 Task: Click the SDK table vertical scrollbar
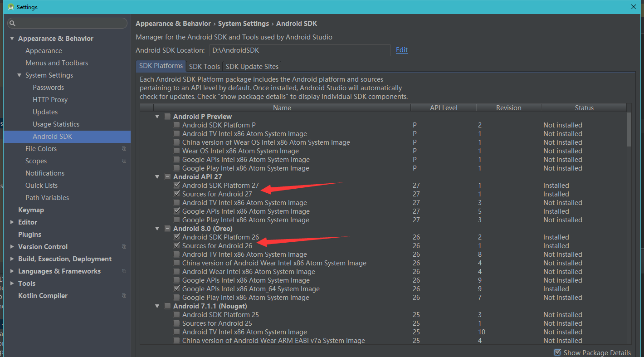tap(629, 129)
